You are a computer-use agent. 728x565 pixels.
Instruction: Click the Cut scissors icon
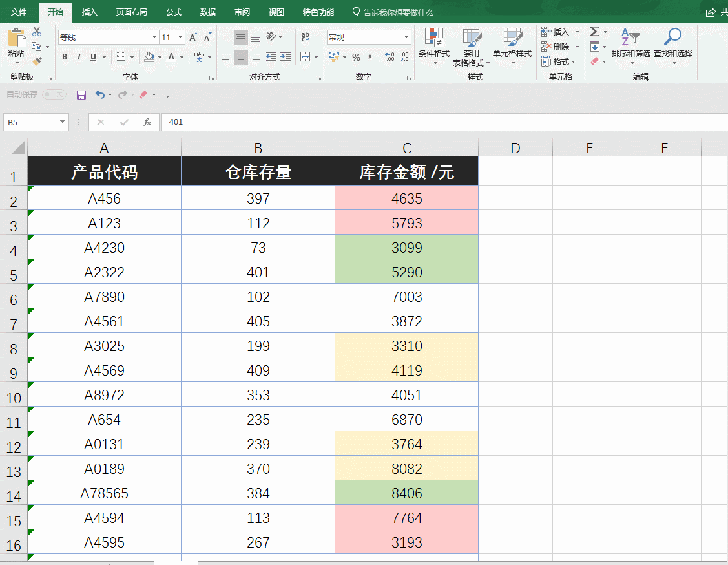(x=37, y=32)
